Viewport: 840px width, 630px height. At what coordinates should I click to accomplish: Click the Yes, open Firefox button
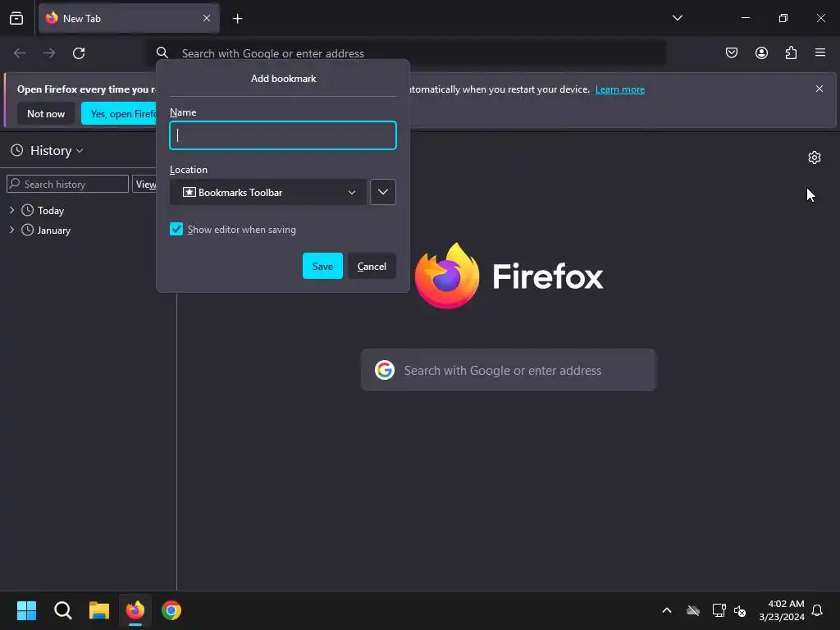[x=120, y=113]
